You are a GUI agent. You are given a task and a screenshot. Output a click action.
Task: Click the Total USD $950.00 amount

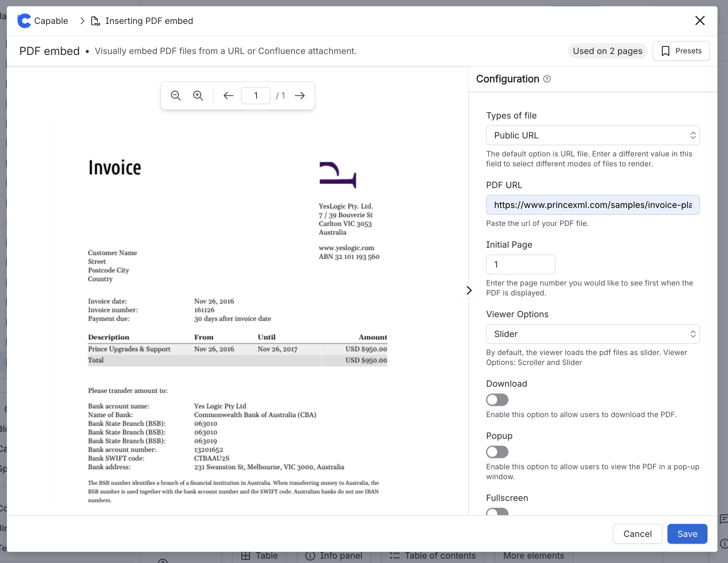coord(366,360)
